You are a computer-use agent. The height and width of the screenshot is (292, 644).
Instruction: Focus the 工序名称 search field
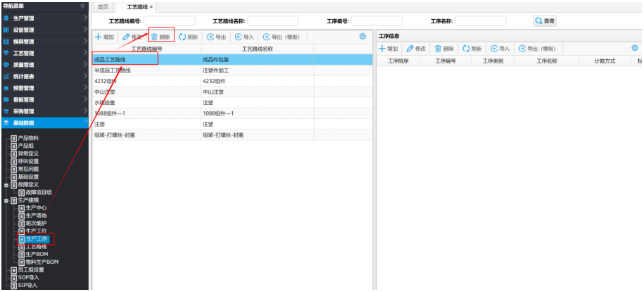tap(481, 21)
